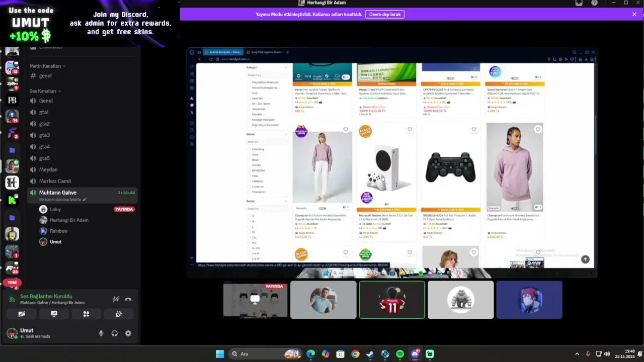Turn on camera in voice panel
Screen dimensions: 644x362
(x=22, y=314)
